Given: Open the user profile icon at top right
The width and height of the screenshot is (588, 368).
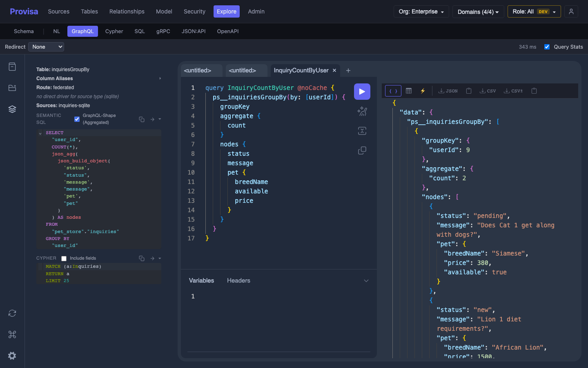Looking at the screenshot, I should [571, 11].
